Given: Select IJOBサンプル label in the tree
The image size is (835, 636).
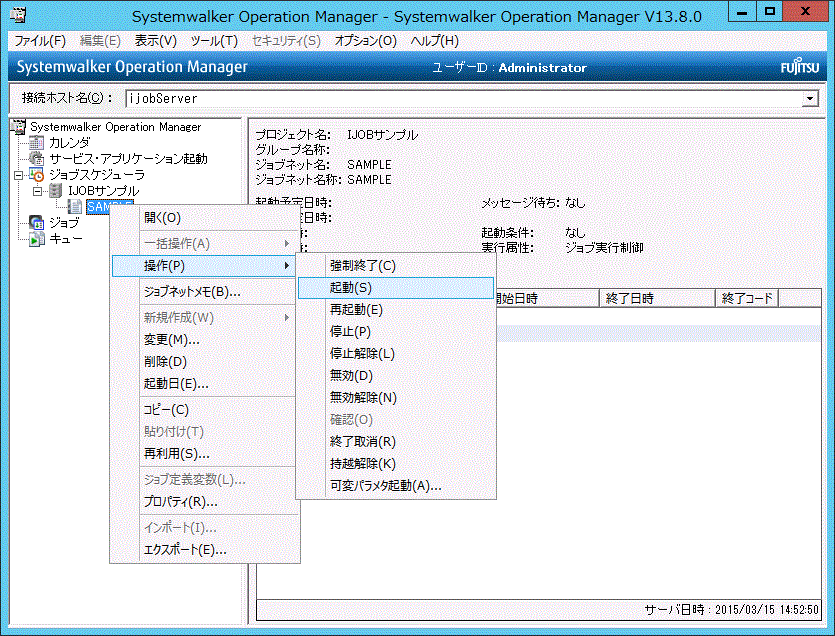Looking at the screenshot, I should [x=103, y=191].
